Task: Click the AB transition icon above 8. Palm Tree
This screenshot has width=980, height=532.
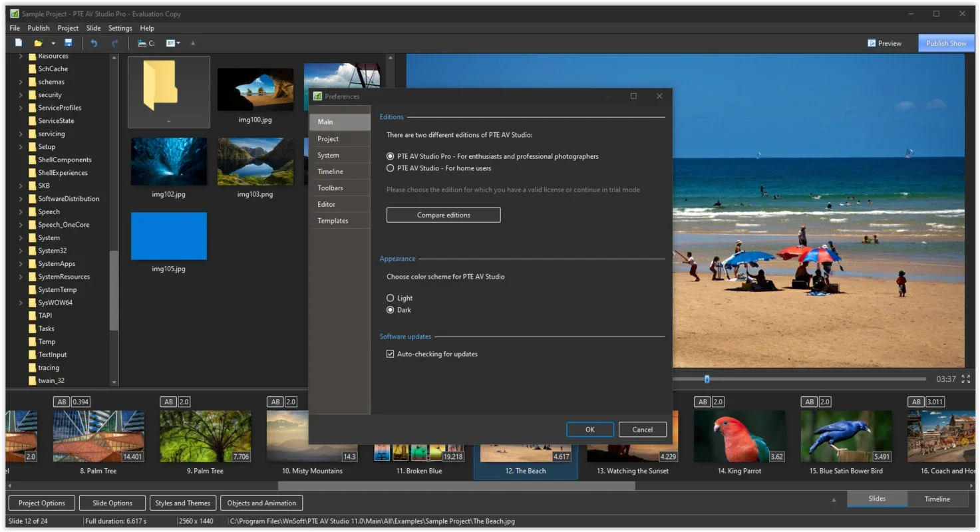Action: pos(62,402)
